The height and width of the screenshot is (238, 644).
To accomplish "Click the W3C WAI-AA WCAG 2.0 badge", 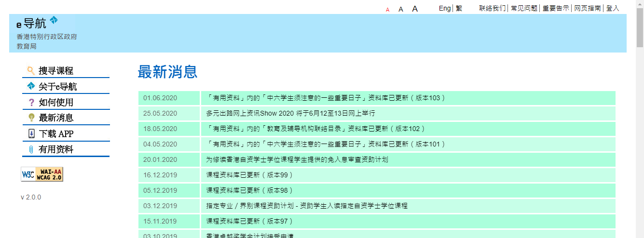I will point(42,174).
